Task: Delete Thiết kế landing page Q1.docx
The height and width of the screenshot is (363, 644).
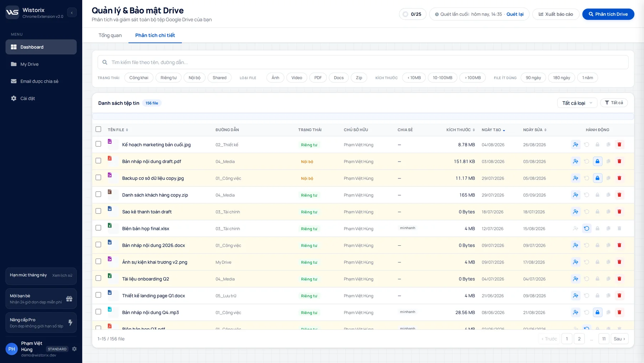Action: point(619,295)
